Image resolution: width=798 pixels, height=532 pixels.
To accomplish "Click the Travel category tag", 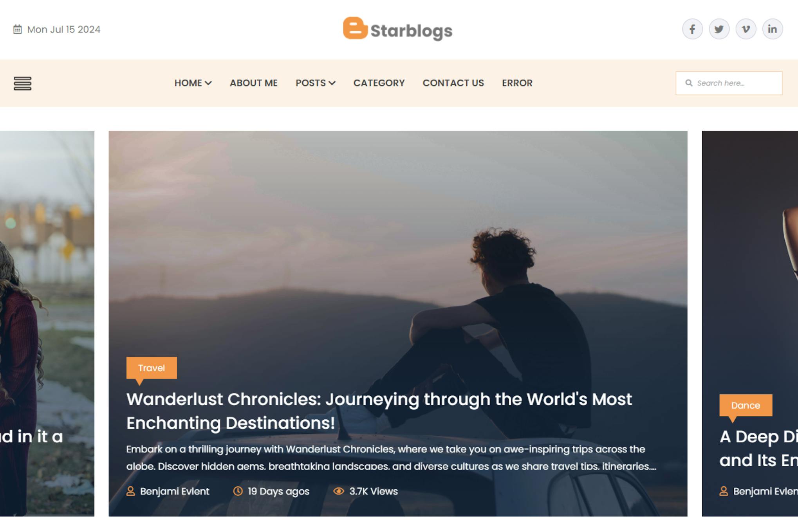I will 152,368.
